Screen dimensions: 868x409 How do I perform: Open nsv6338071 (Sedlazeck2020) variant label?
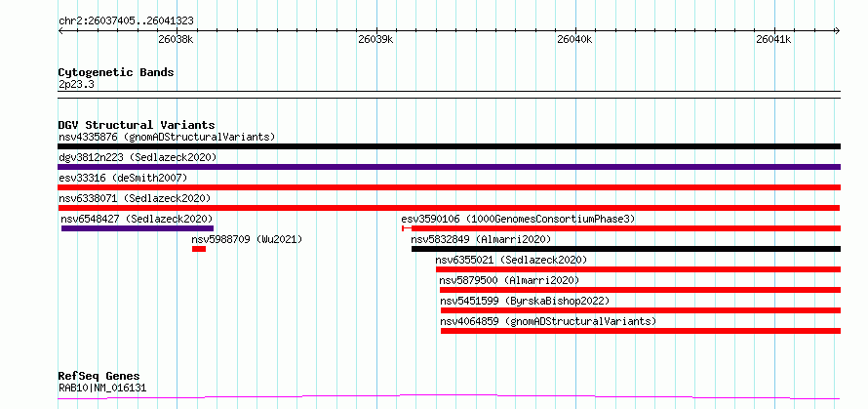coord(135,198)
